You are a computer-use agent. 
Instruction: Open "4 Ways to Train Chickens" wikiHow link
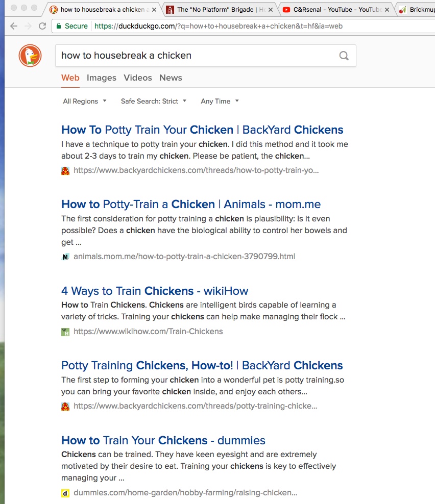point(154,291)
